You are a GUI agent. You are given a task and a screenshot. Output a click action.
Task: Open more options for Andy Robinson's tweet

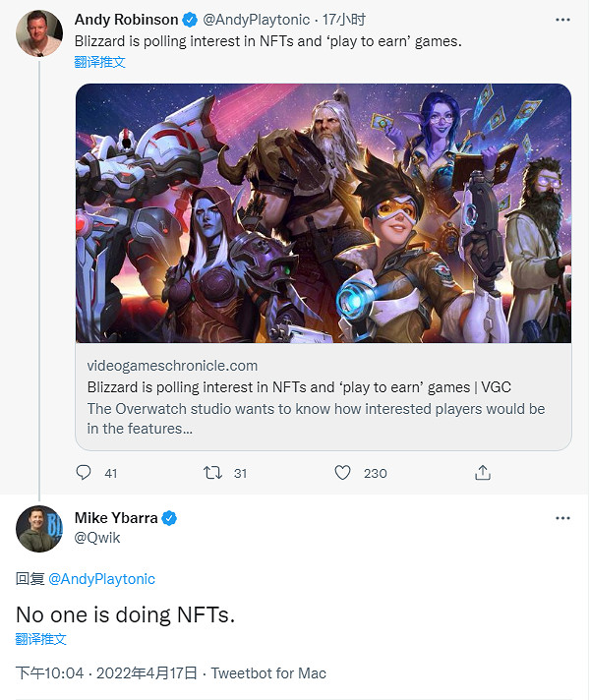[x=561, y=20]
